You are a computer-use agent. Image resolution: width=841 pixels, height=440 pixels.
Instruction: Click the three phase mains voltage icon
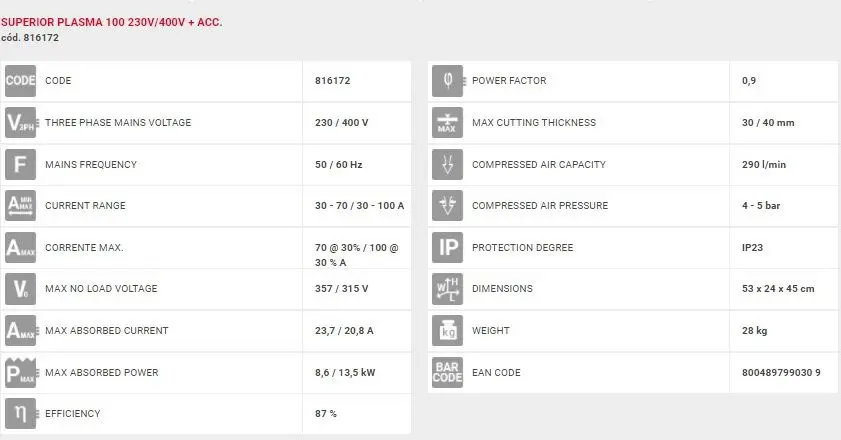[x=21, y=123]
